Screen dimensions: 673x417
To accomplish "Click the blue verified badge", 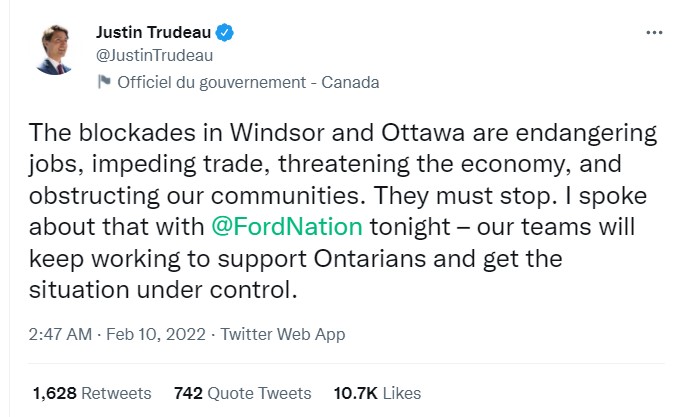I will pos(227,33).
